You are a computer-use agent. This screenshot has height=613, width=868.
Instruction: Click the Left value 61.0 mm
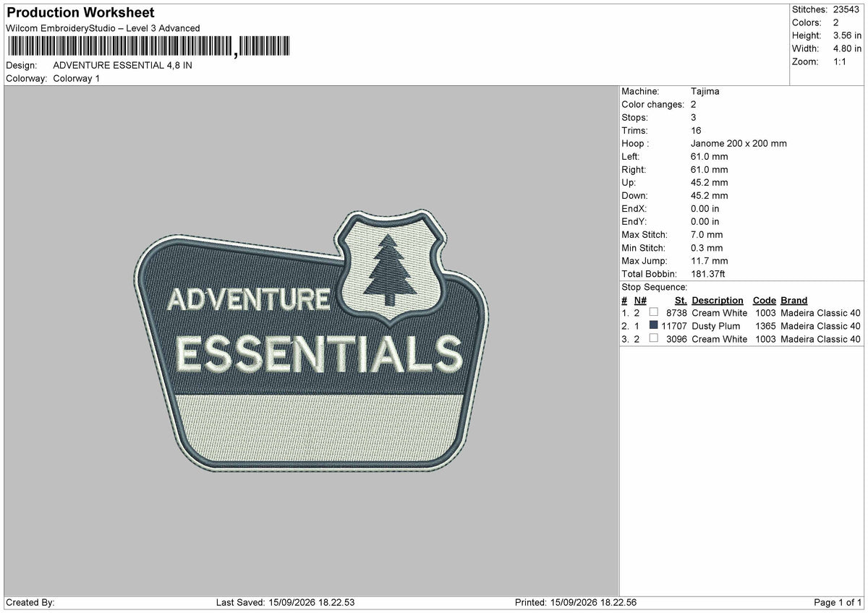(710, 156)
